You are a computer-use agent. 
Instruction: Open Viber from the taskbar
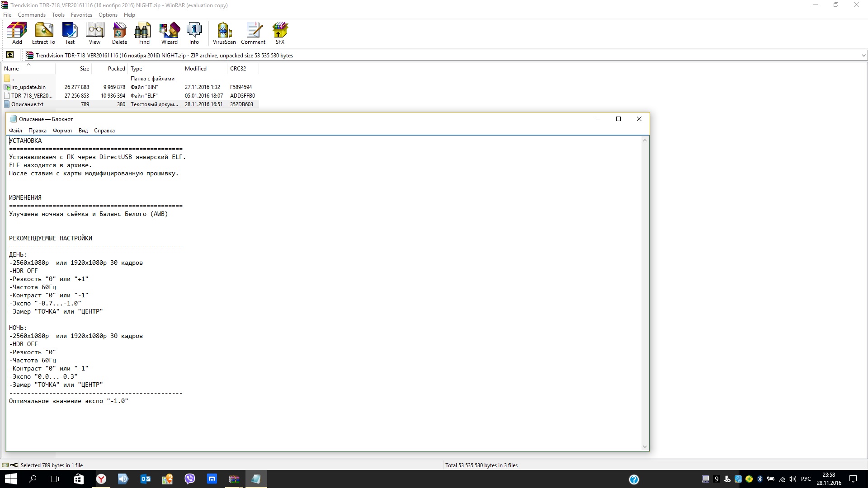point(190,479)
